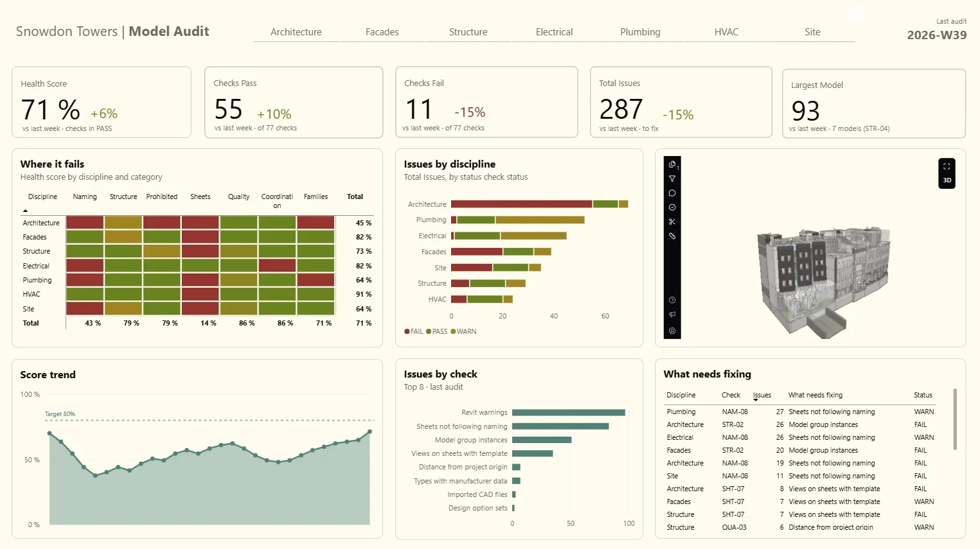Toggle the 3D view mode button
980x549 pixels.
(947, 180)
